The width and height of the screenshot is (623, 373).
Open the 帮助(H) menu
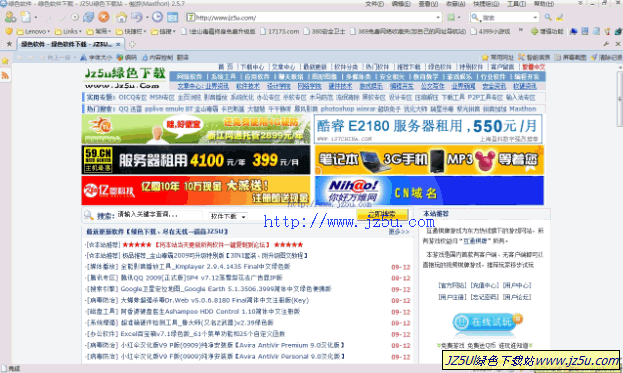(544, 4)
